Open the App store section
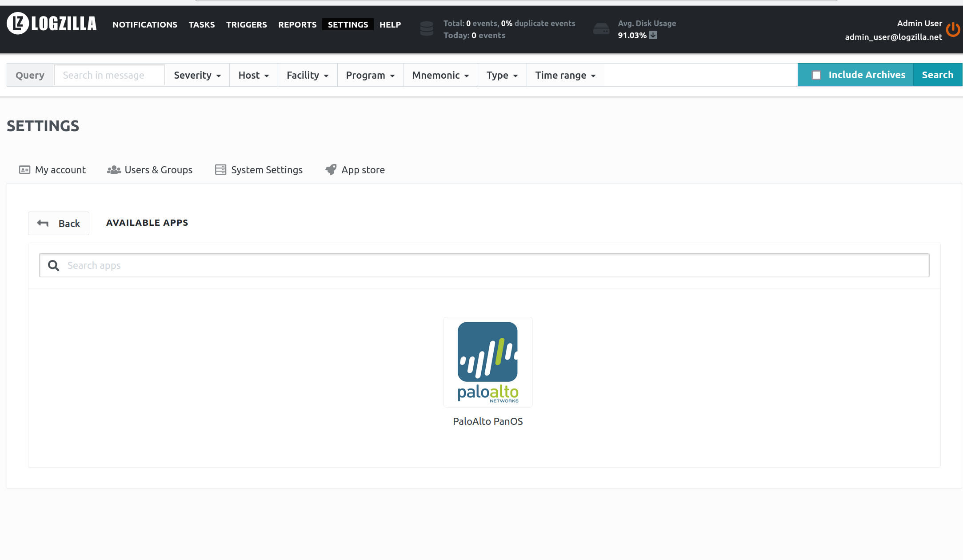963x560 pixels. pos(355,170)
